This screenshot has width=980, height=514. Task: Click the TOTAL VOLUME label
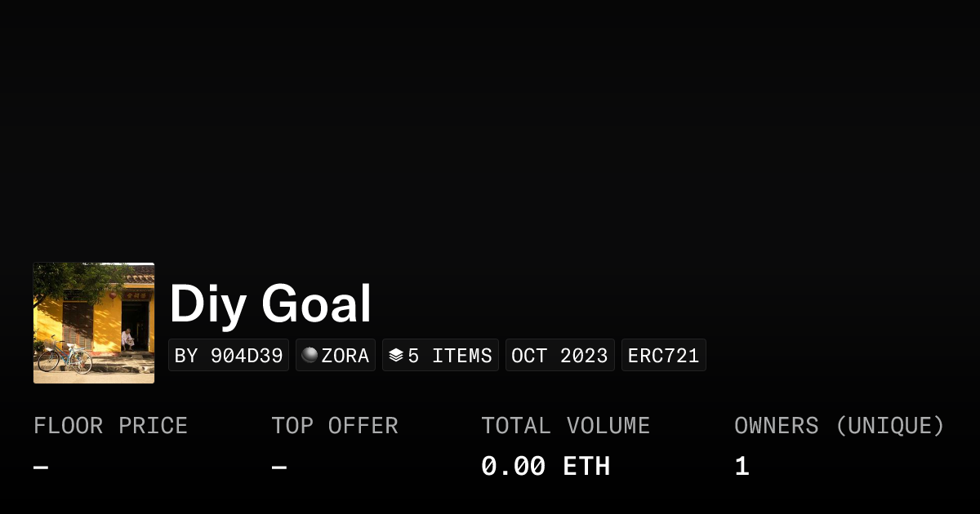(x=566, y=426)
